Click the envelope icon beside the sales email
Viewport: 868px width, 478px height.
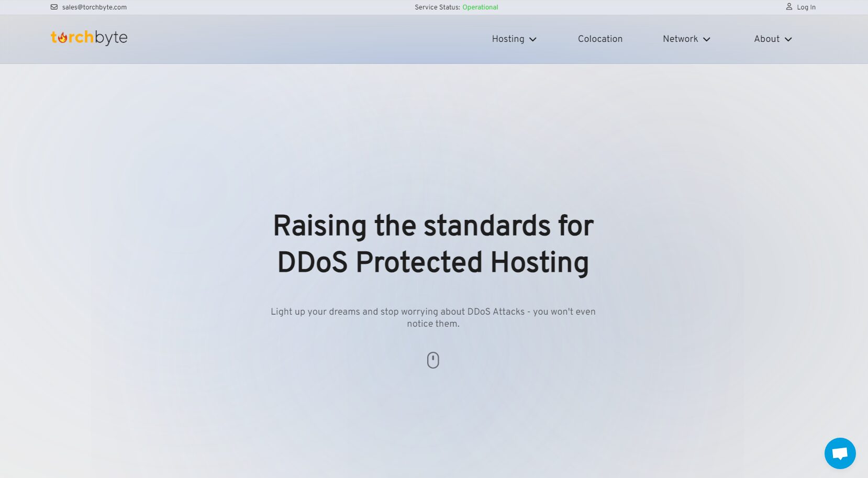pos(54,7)
